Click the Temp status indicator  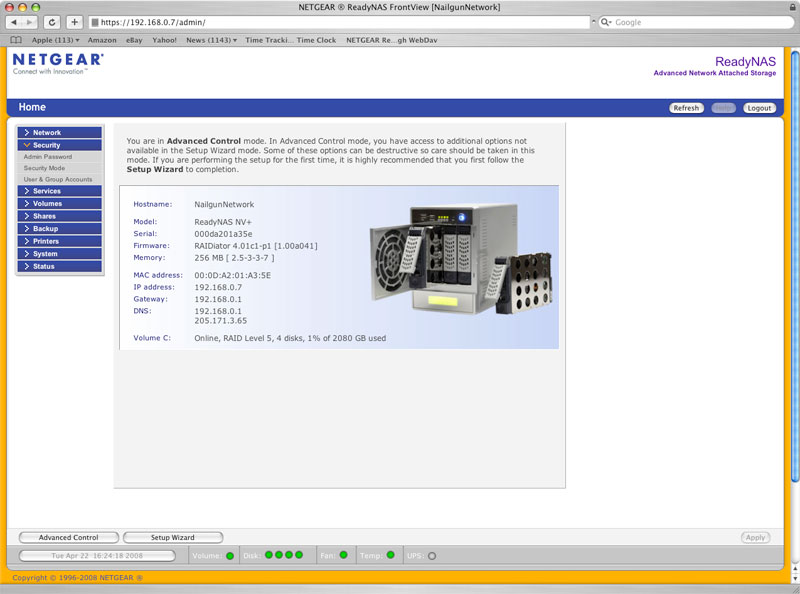click(x=390, y=554)
